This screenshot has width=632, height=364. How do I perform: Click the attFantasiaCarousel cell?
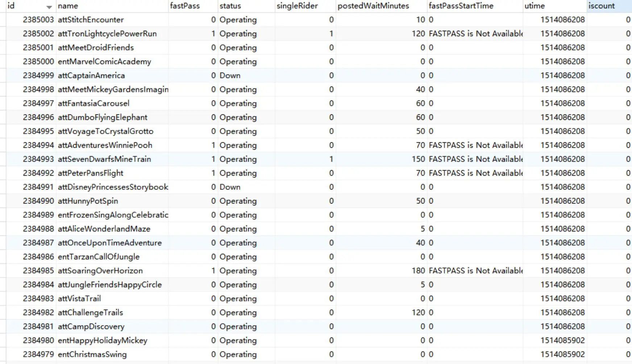[112, 103]
